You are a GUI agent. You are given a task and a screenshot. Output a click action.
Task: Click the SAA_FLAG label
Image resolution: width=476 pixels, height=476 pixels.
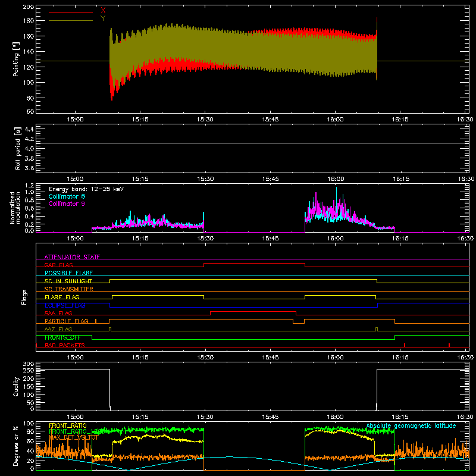[x=58, y=313]
